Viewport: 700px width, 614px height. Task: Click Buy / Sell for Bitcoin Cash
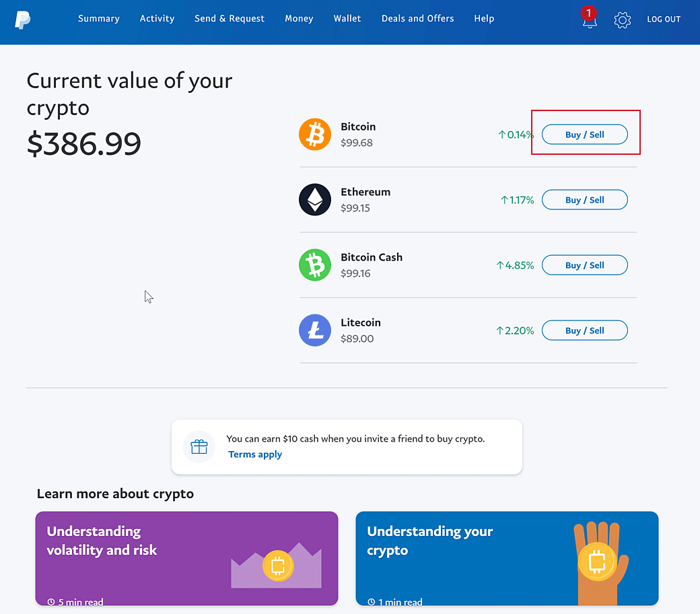(x=584, y=265)
